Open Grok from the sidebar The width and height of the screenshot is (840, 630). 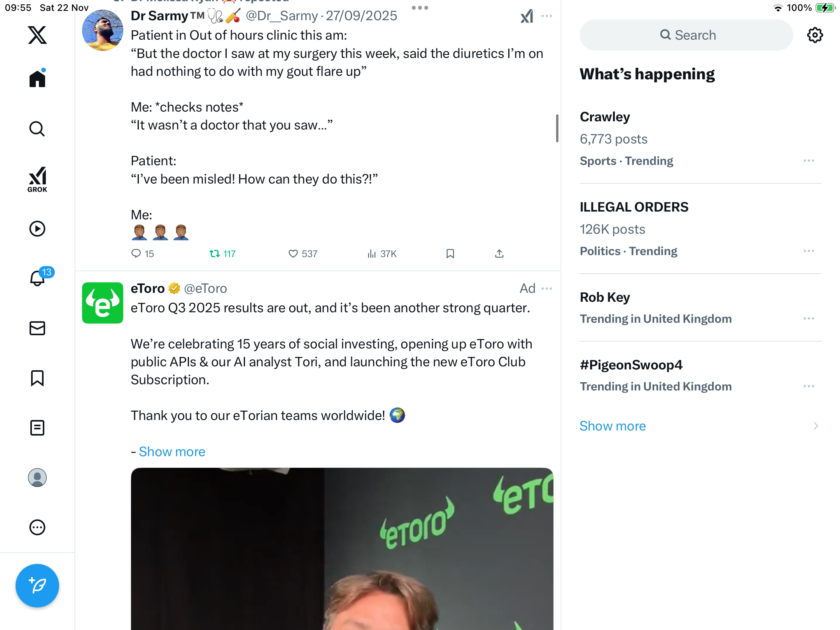(x=37, y=179)
